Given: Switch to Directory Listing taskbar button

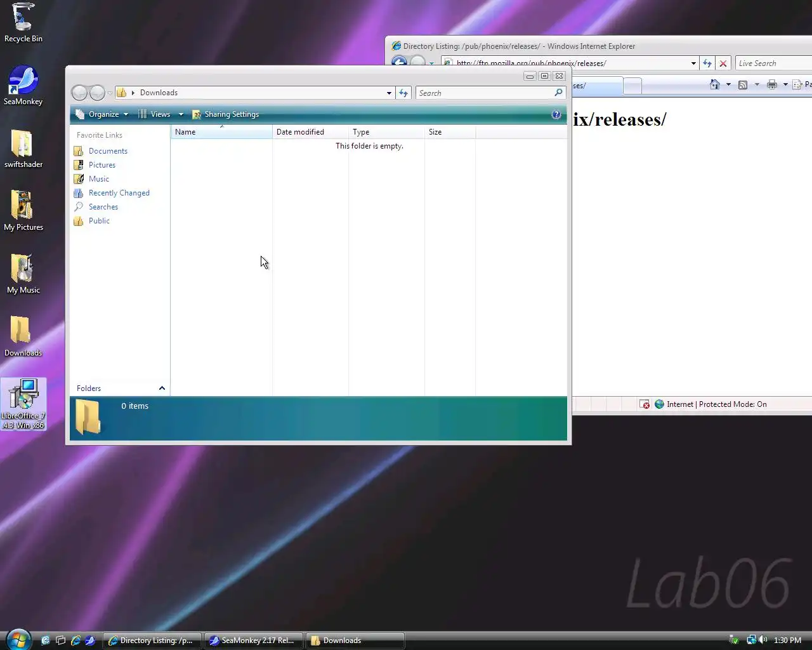Looking at the screenshot, I should [152, 640].
